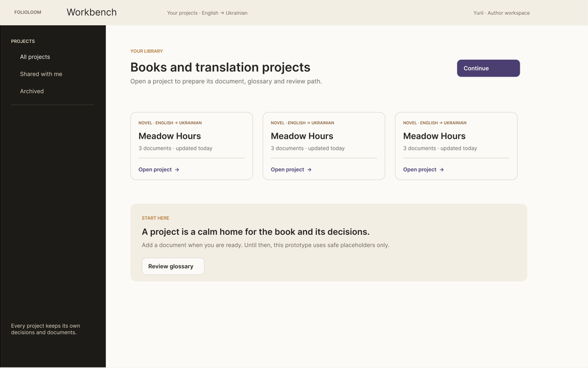Click the Review glossary button
This screenshot has height=368, width=588.
[x=173, y=266]
